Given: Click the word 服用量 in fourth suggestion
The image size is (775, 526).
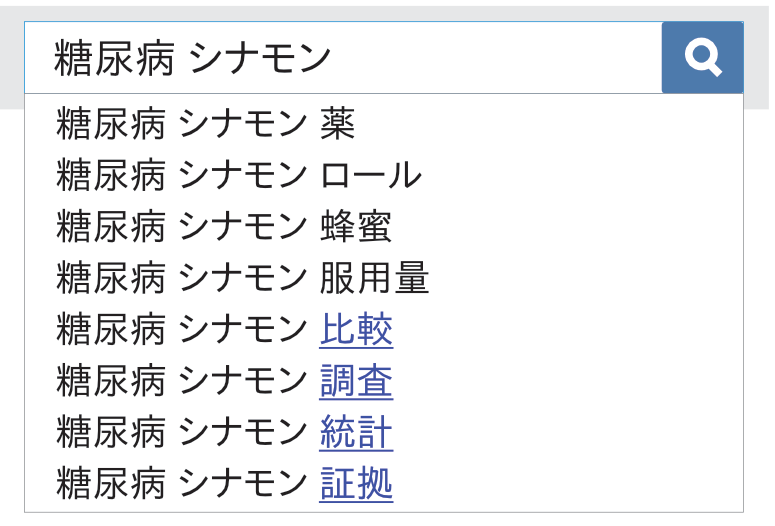Looking at the screenshot, I should pos(374,278).
